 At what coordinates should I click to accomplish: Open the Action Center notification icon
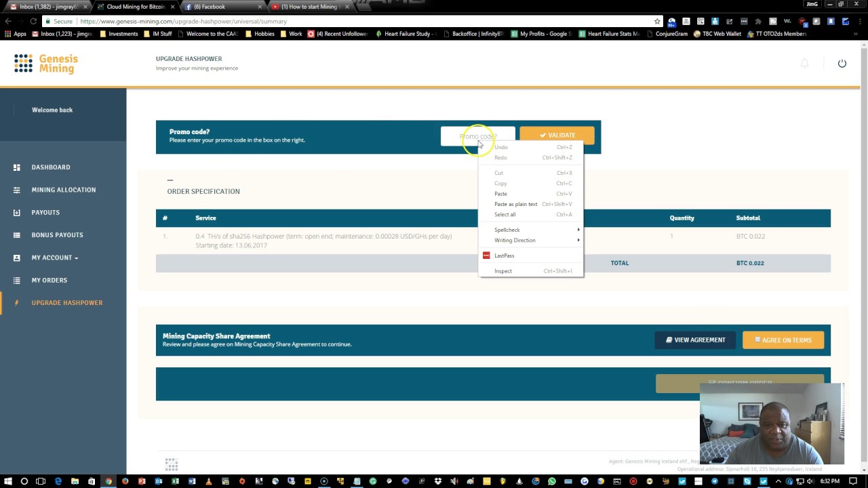click(853, 481)
